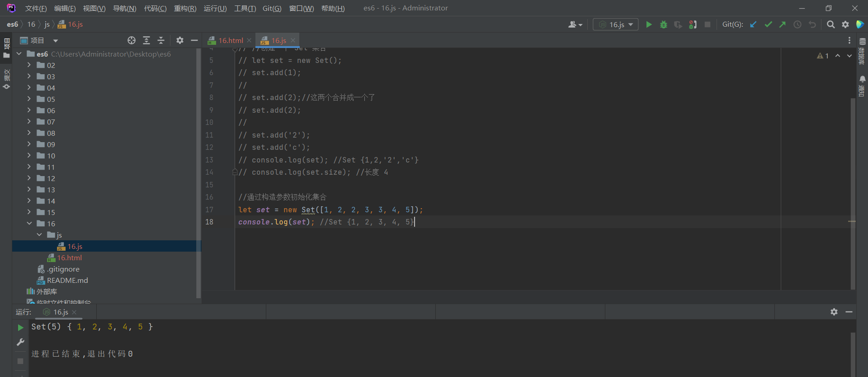Click stop square in run panel
Image resolution: width=868 pixels, height=377 pixels.
point(20,361)
